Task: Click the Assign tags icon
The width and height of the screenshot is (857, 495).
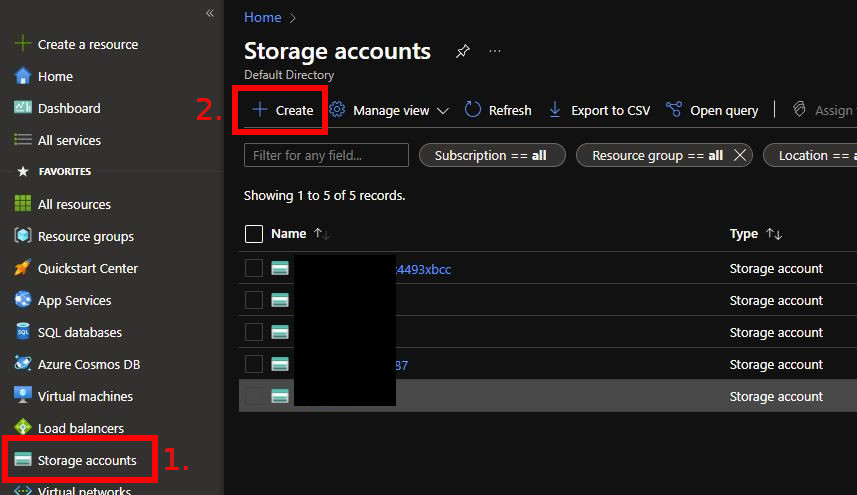Action: 799,109
